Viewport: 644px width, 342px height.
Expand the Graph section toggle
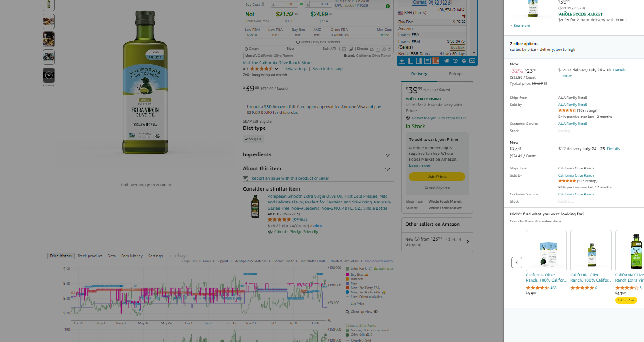point(252,49)
